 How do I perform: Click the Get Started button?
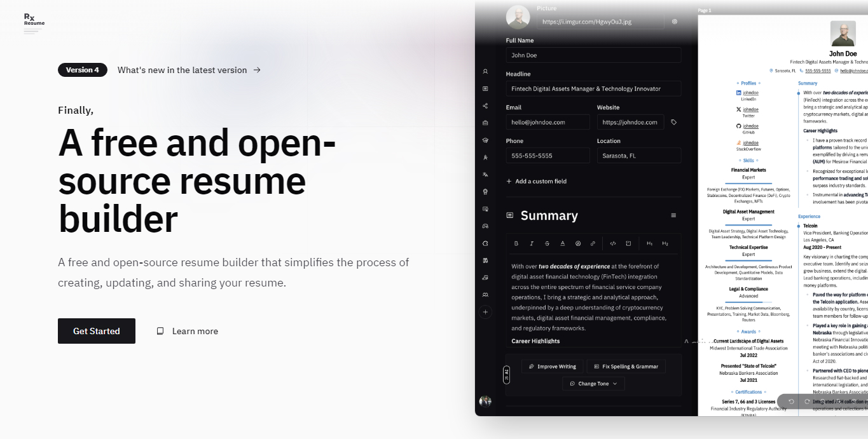click(x=97, y=330)
